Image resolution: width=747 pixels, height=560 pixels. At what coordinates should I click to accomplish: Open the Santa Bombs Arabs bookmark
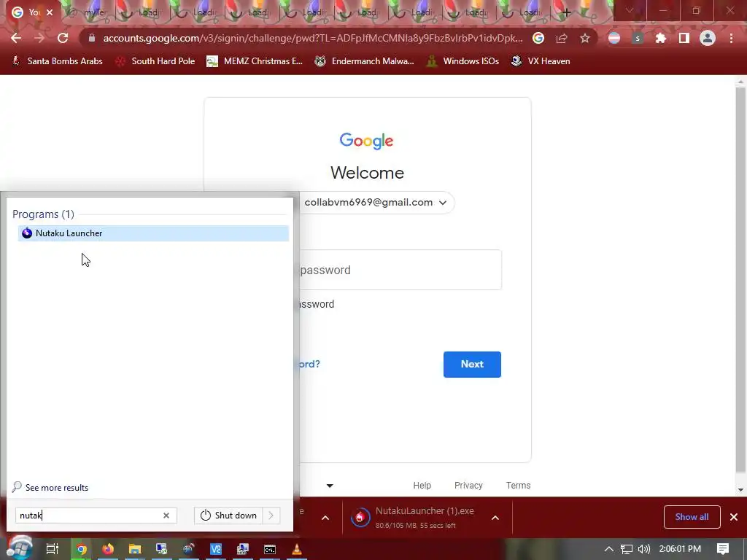(x=58, y=61)
